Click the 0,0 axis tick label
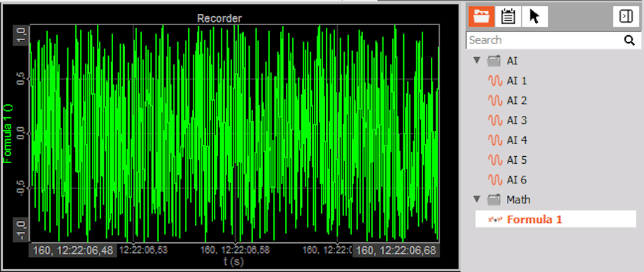The width and height of the screenshot is (644, 272). [22, 133]
